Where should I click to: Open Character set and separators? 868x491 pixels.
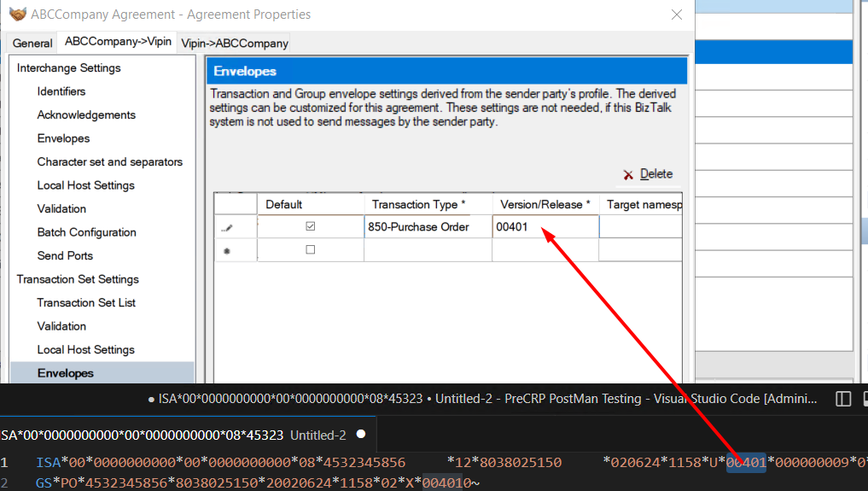pyautogui.click(x=109, y=161)
